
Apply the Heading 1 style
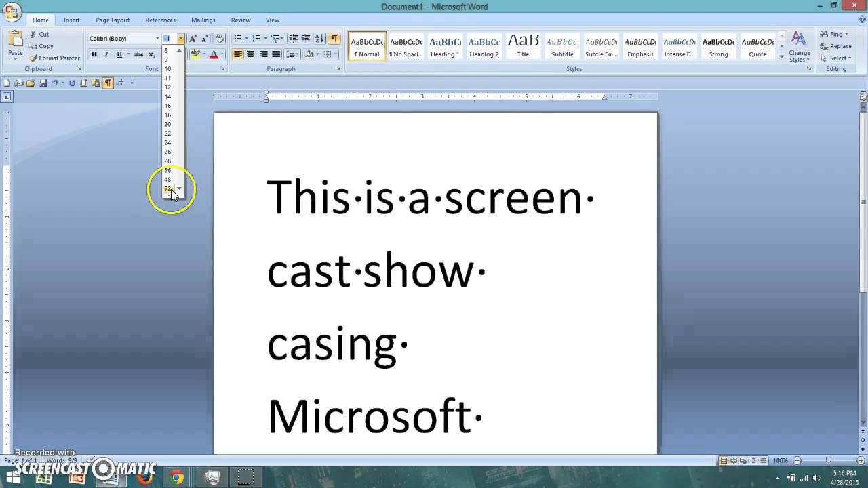[445, 46]
